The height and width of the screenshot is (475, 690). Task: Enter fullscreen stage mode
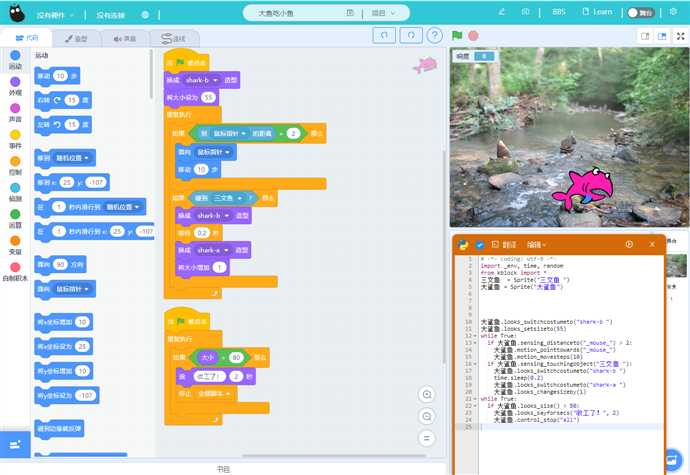[678, 36]
